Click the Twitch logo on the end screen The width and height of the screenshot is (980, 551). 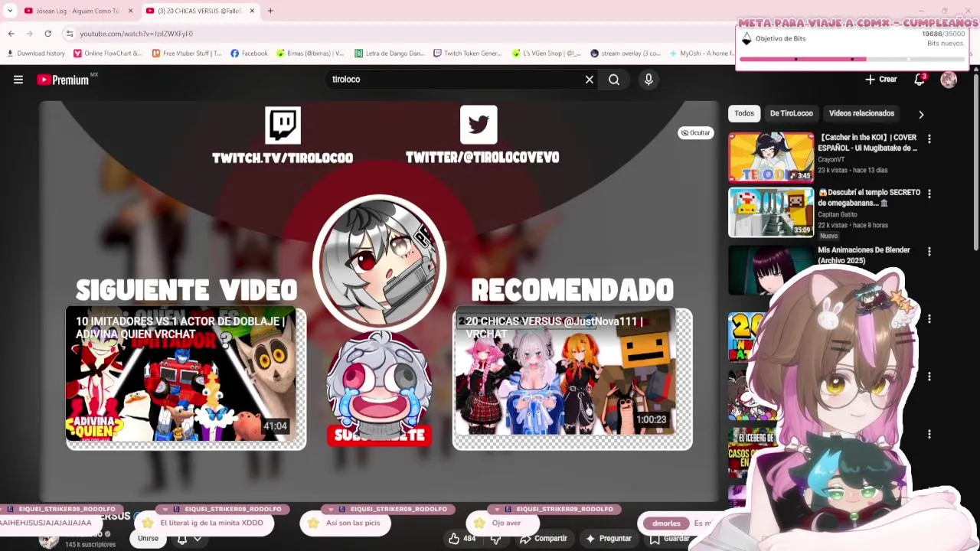click(283, 125)
